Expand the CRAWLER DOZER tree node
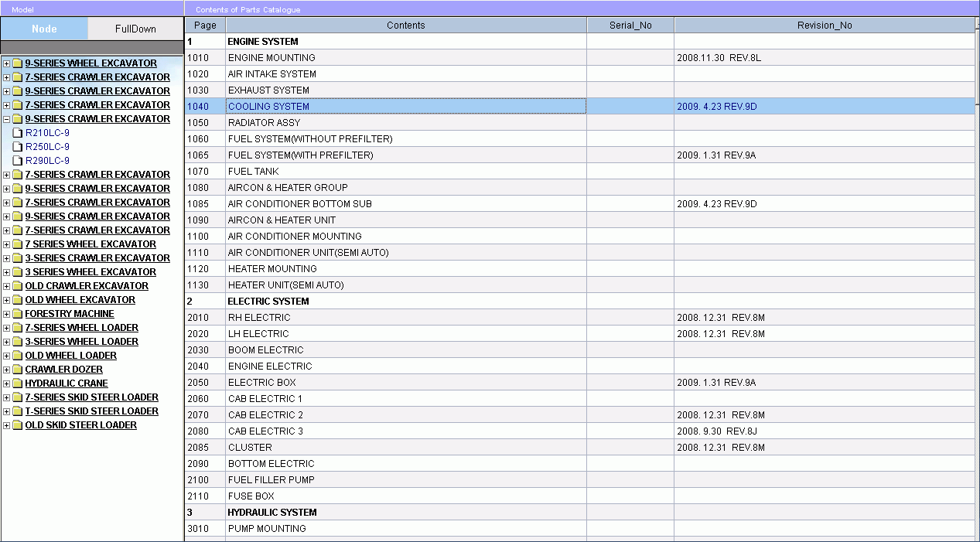Viewport: 980px width, 542px height. pyautogui.click(x=7, y=370)
